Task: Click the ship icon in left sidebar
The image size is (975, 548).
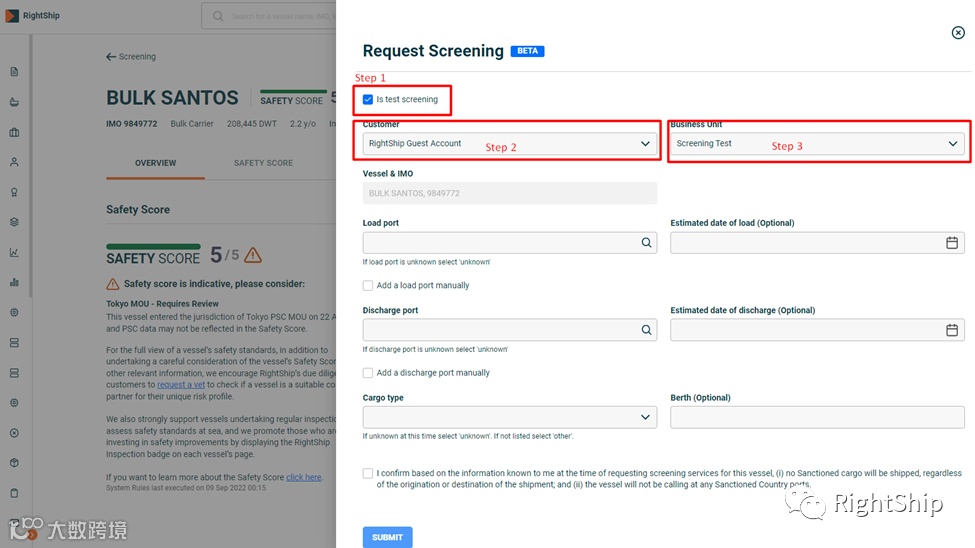Action: (14, 102)
